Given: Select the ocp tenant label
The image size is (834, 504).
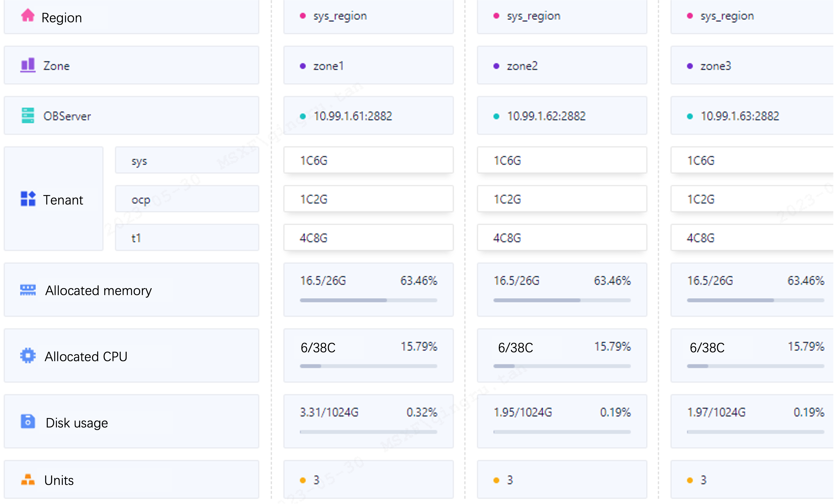Looking at the screenshot, I should (x=141, y=199).
